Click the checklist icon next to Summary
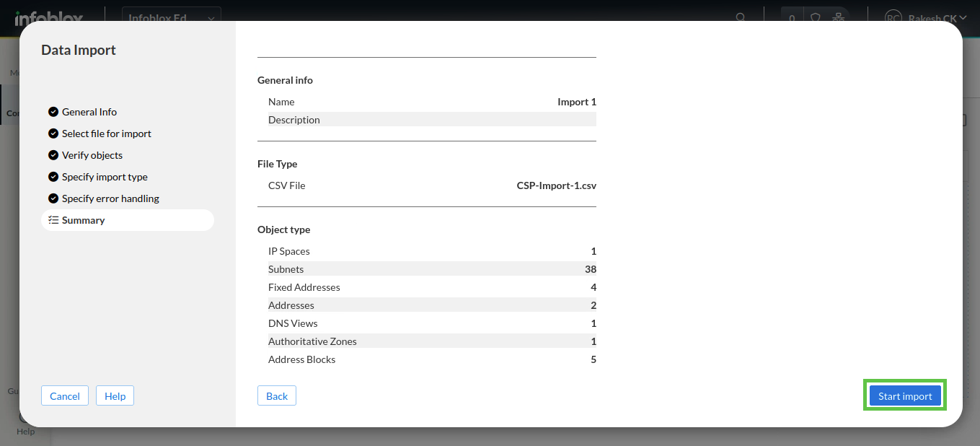980x446 pixels. (x=53, y=220)
